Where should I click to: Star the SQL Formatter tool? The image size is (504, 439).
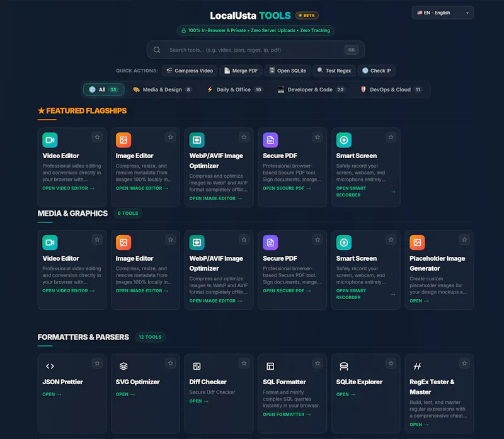[x=318, y=363]
